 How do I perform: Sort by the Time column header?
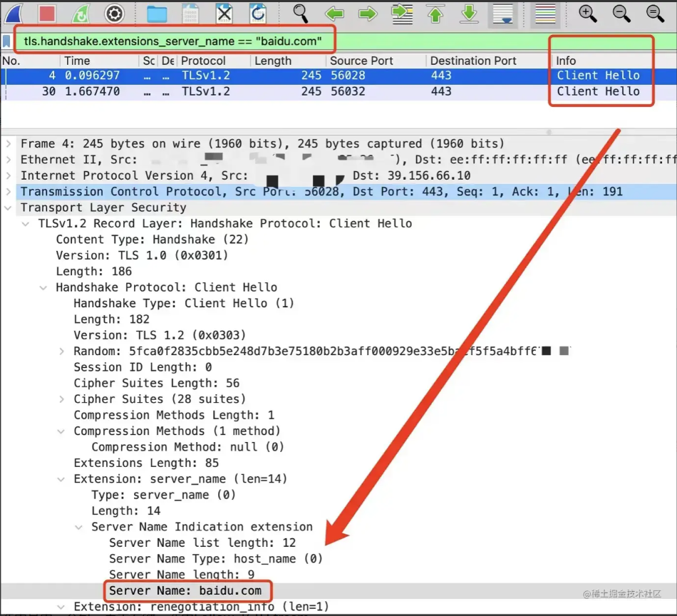[x=99, y=61]
